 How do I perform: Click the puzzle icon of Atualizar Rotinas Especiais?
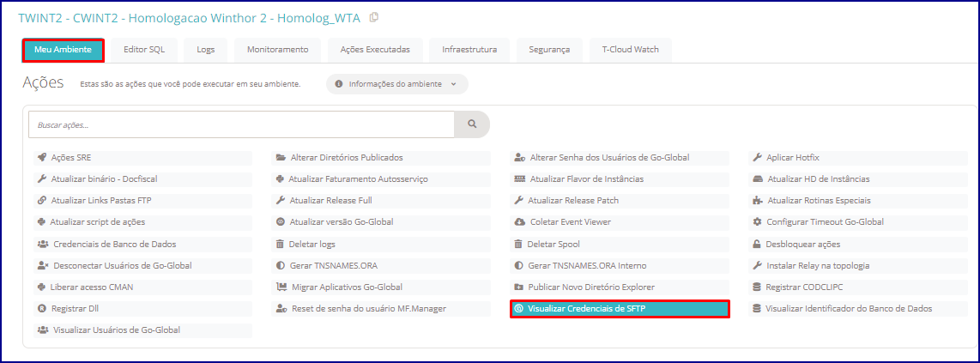(758, 201)
